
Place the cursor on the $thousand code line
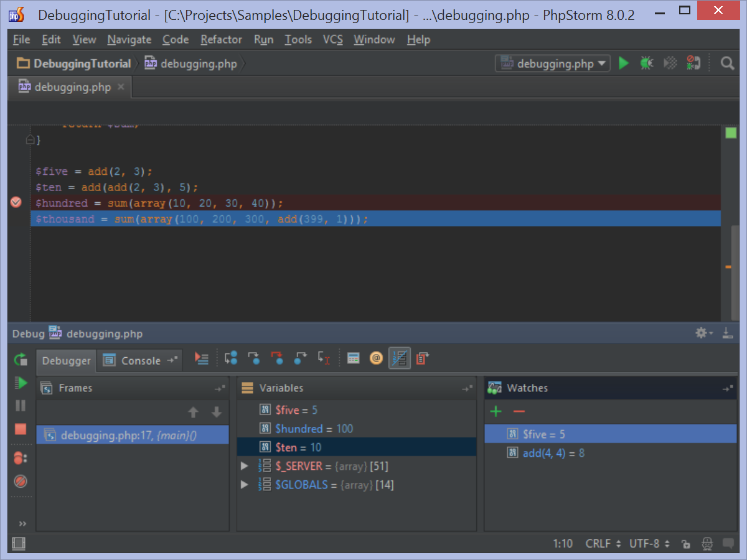375,219
